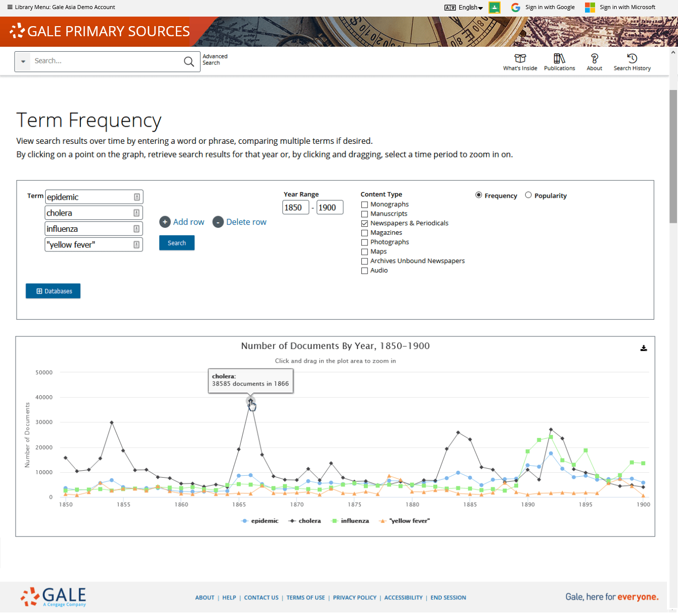Sign in with Google
This screenshot has width=678, height=616.
550,7
